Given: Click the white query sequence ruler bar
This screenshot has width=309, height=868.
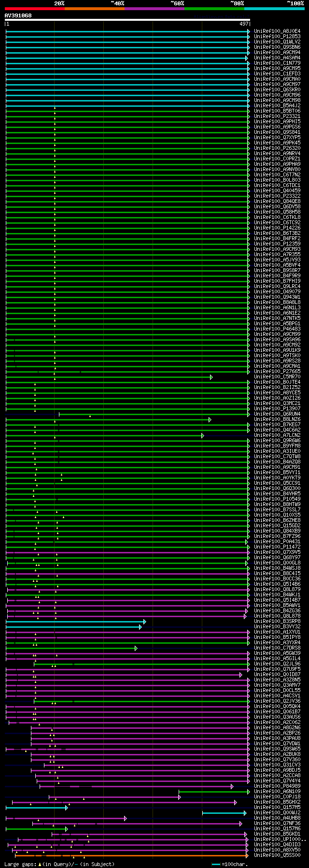Looking at the screenshot, I should (x=127, y=20).
